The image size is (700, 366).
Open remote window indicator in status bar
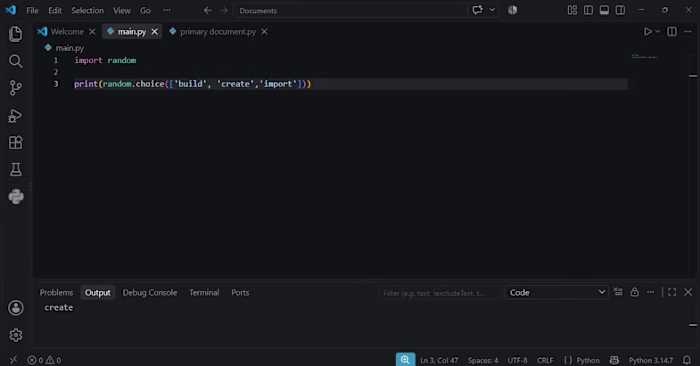point(13,360)
